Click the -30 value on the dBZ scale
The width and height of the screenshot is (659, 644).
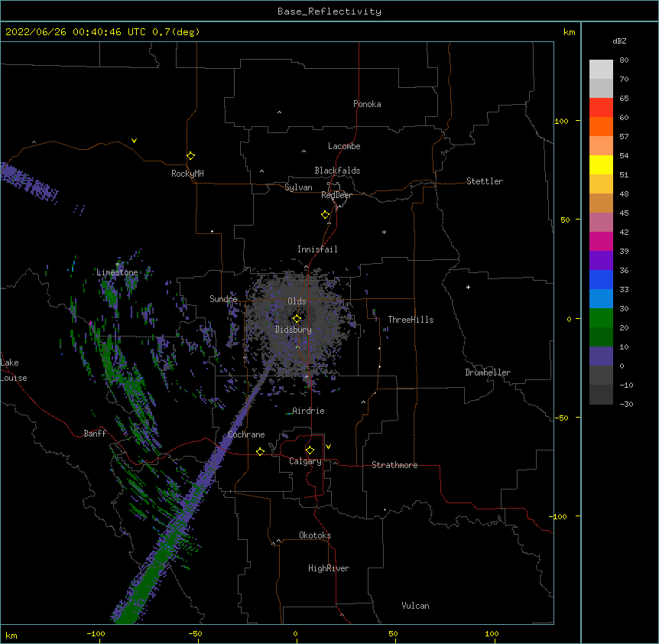click(626, 405)
